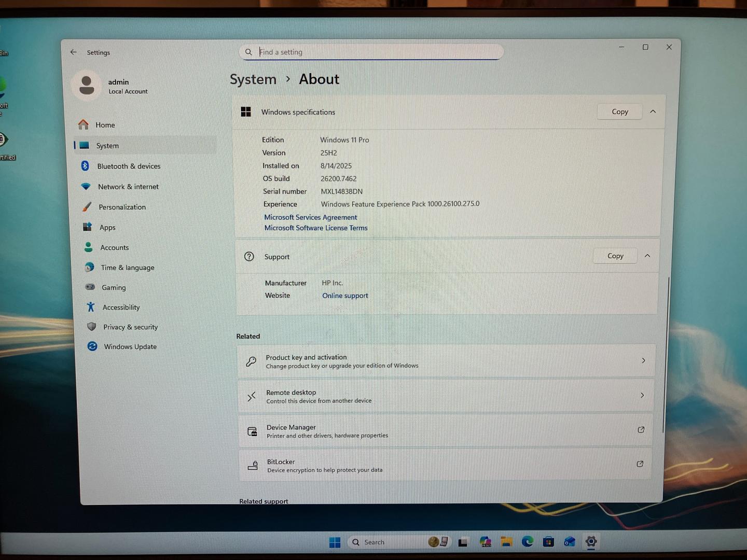Click the OS build value 26200.7462
The width and height of the screenshot is (747, 560).
click(x=339, y=178)
